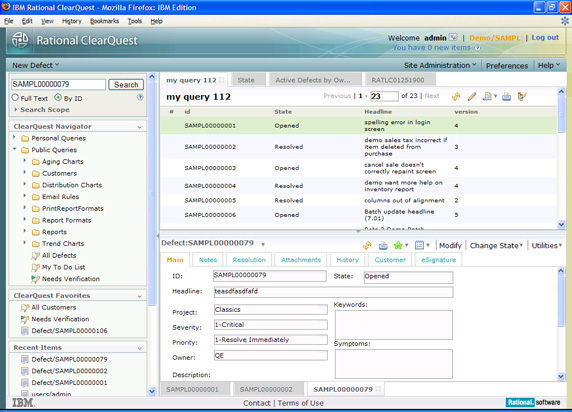Viewport: 572px width, 412px height.
Task: Open My To Do List query
Action: point(63,267)
